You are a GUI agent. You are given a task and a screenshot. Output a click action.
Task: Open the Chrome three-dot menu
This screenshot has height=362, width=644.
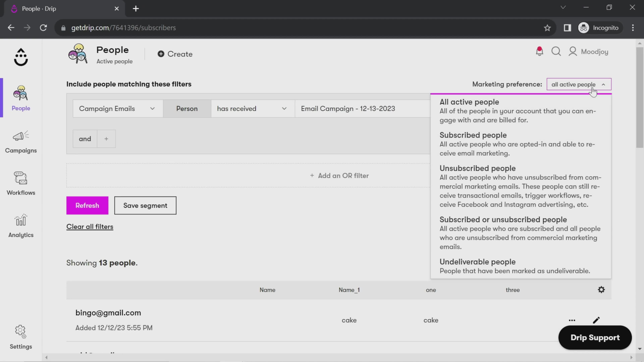pos(633,28)
